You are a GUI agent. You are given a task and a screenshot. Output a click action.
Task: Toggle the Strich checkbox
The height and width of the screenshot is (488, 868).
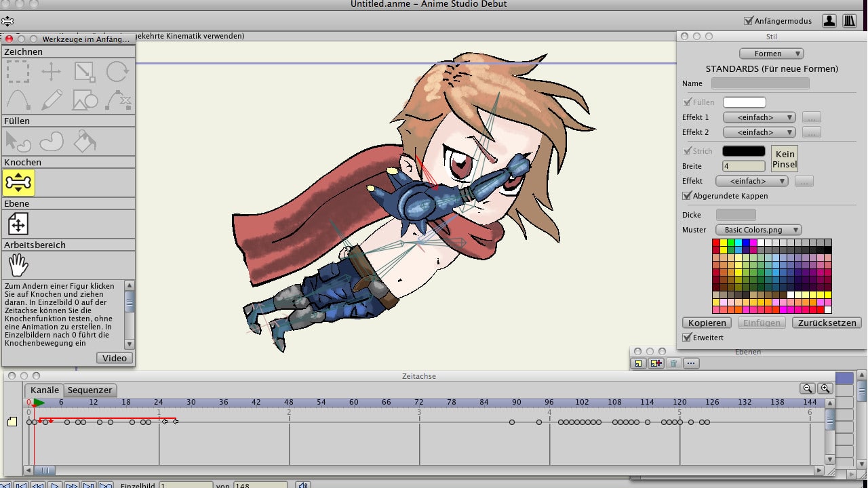pyautogui.click(x=687, y=151)
